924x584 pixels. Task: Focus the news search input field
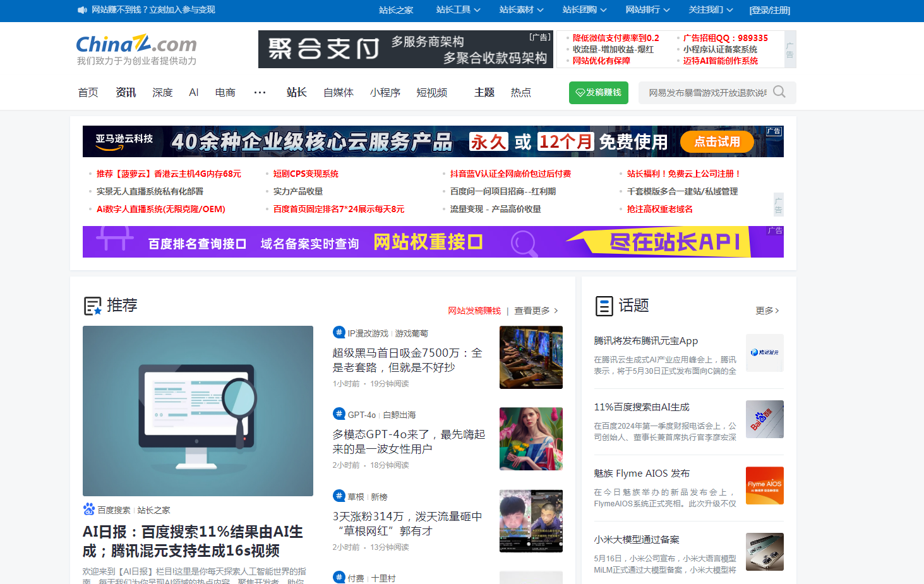click(707, 92)
